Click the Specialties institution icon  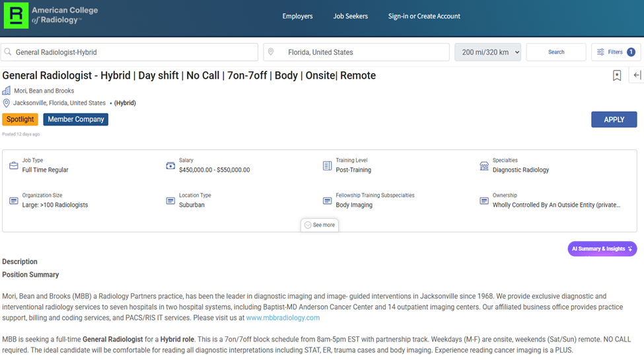coord(484,166)
